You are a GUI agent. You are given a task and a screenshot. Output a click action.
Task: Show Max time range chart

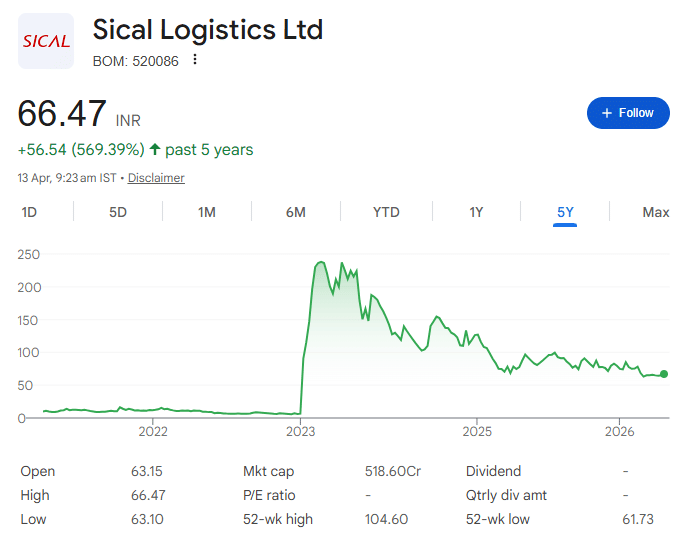[655, 212]
